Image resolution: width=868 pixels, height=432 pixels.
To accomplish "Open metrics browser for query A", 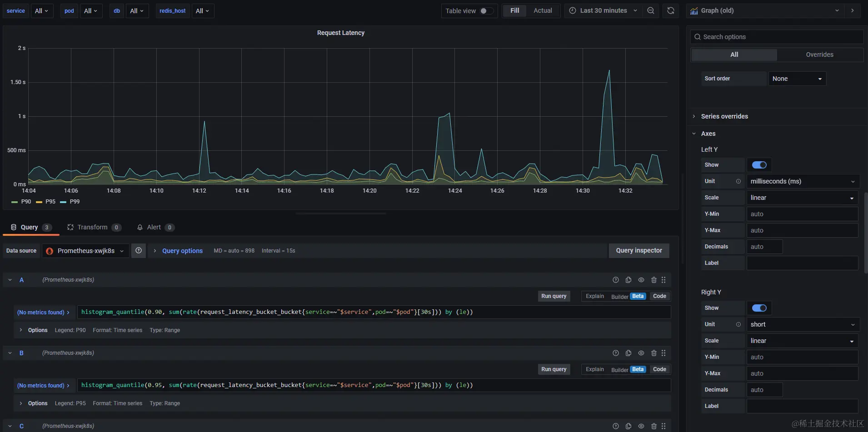I will (44, 313).
